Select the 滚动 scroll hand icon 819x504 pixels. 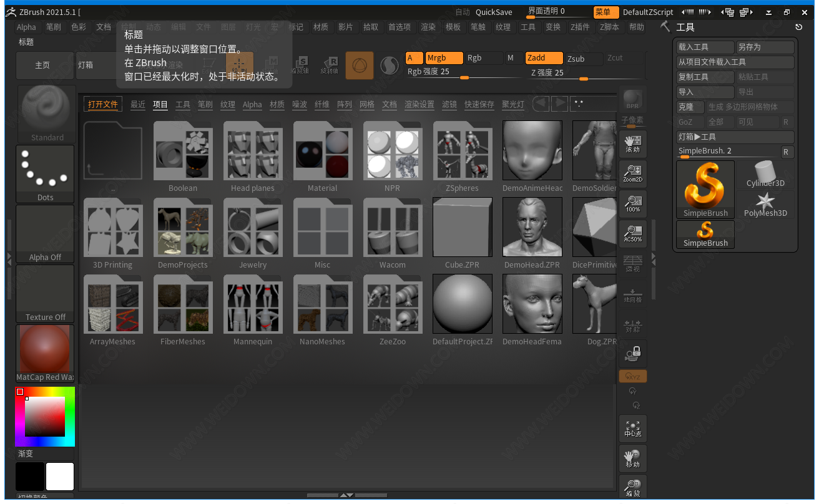[x=633, y=143]
